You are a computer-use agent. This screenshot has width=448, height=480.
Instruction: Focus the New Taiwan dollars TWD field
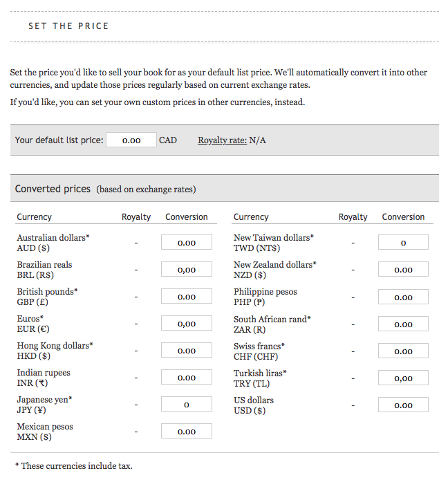click(403, 243)
